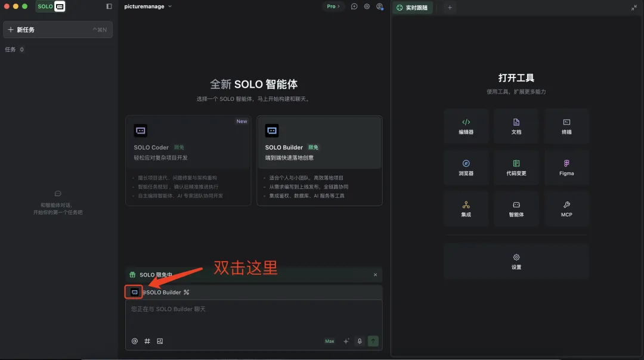This screenshot has height=360, width=644.
Task: Open the user account avatar
Action: (x=379, y=6)
